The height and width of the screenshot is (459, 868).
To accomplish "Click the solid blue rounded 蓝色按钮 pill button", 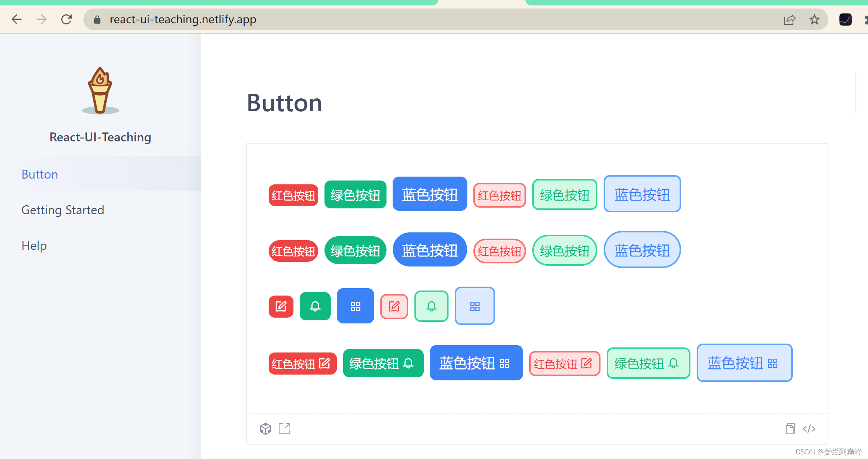I will click(x=430, y=250).
